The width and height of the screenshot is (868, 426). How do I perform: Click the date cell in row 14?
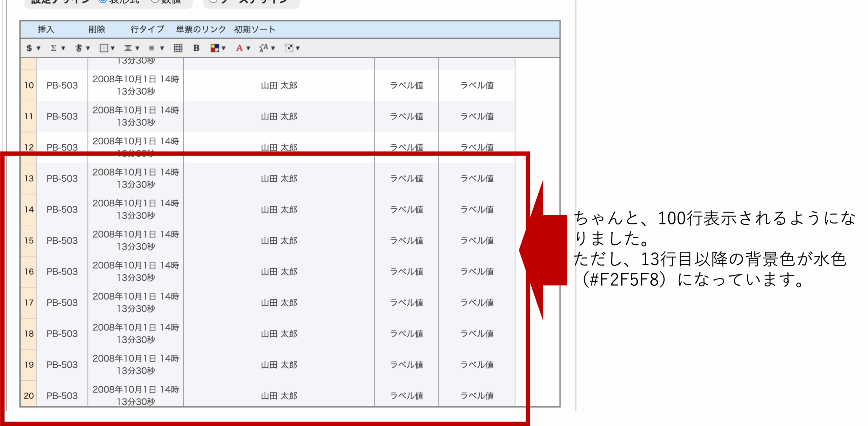136,210
